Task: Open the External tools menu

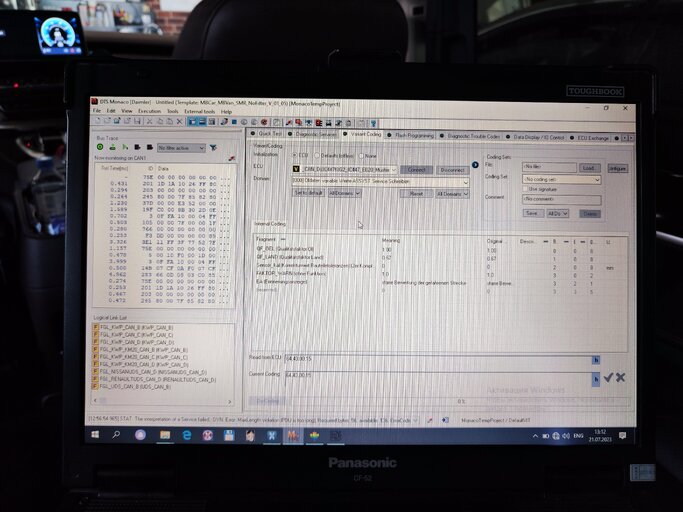Action: point(199,112)
